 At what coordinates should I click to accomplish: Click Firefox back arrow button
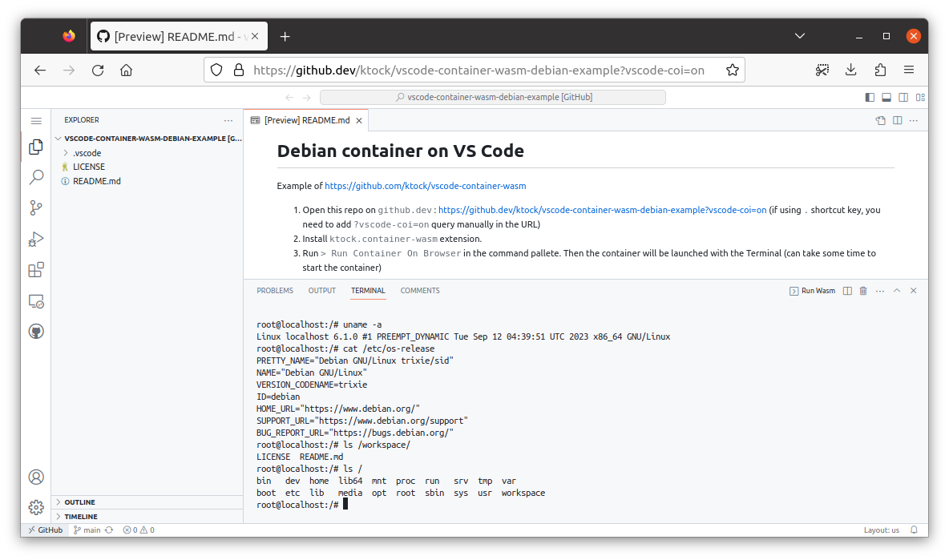click(40, 71)
